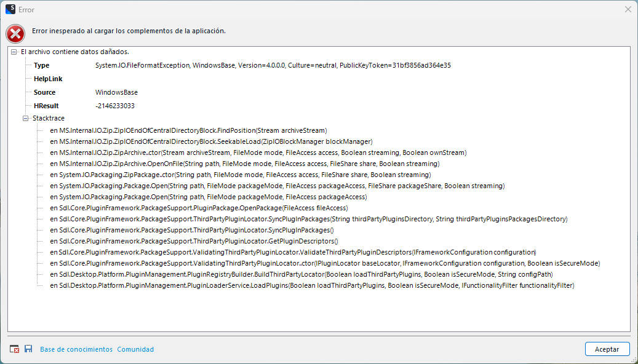Screen dimensions: 638x364
Task: Select the Type row label
Action: pos(41,65)
